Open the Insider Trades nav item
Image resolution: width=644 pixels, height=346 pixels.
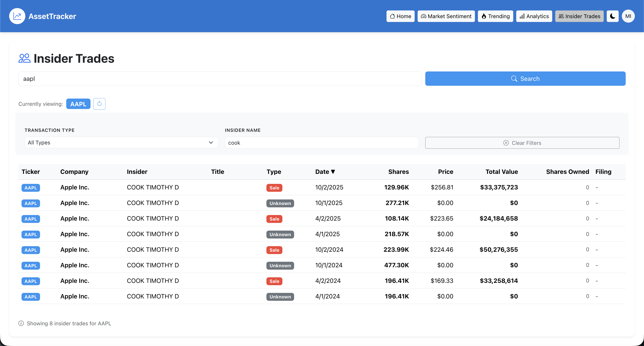point(579,16)
